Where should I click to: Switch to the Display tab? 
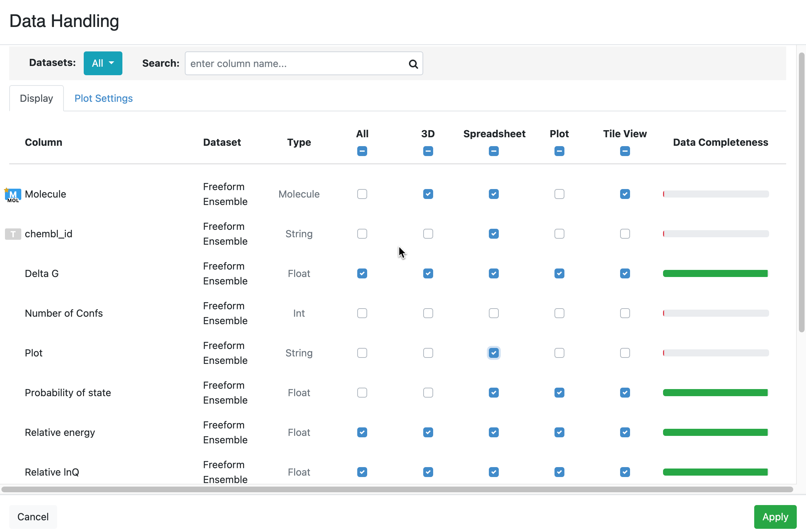(x=37, y=98)
